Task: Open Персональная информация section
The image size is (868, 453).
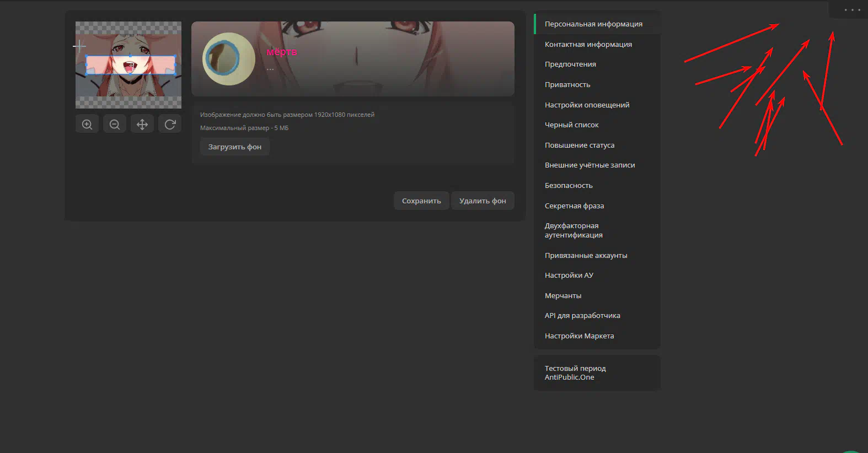Action: pos(597,24)
